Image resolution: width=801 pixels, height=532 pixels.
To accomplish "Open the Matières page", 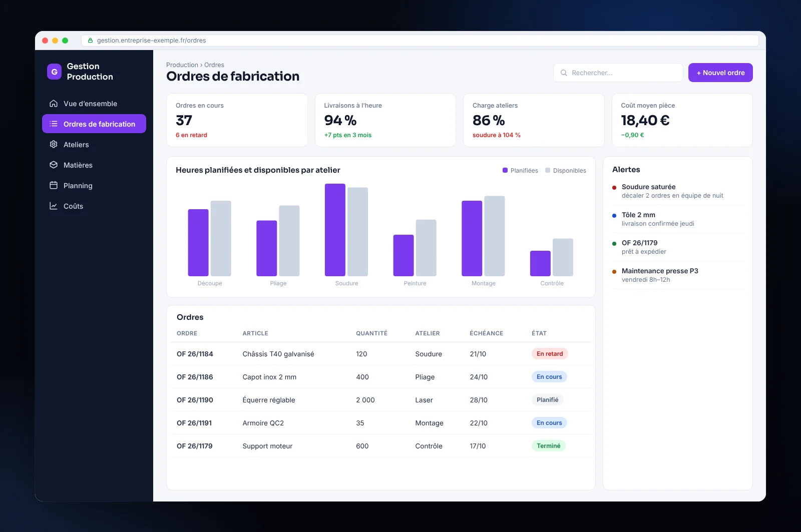I will 94,165.
